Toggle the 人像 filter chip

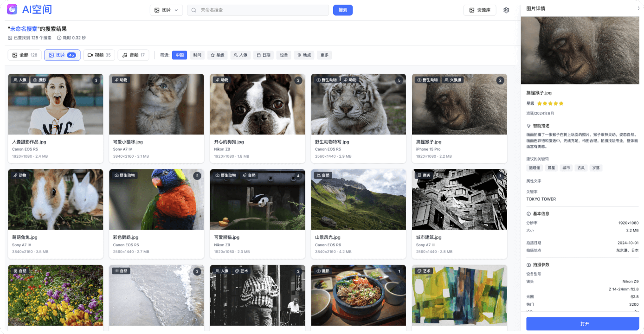click(x=240, y=55)
